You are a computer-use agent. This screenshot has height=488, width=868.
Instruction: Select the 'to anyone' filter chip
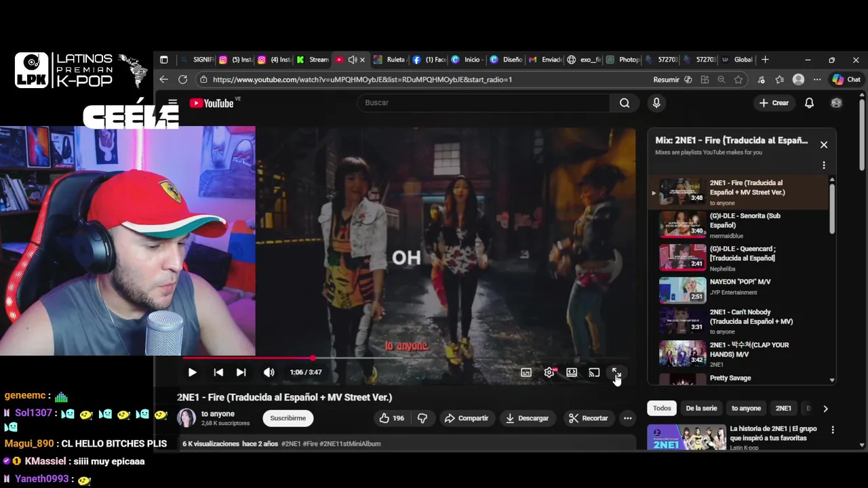746,408
